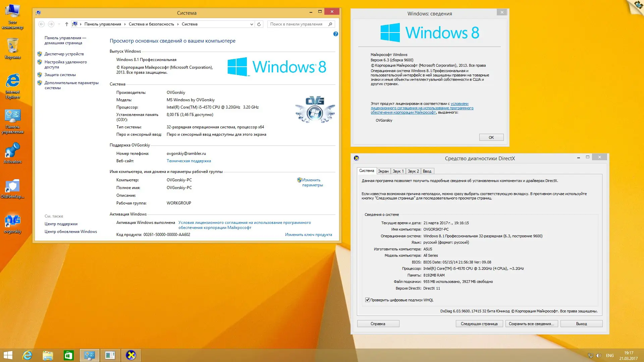
Task: Open the license terms link in winver
Action: coord(422,108)
